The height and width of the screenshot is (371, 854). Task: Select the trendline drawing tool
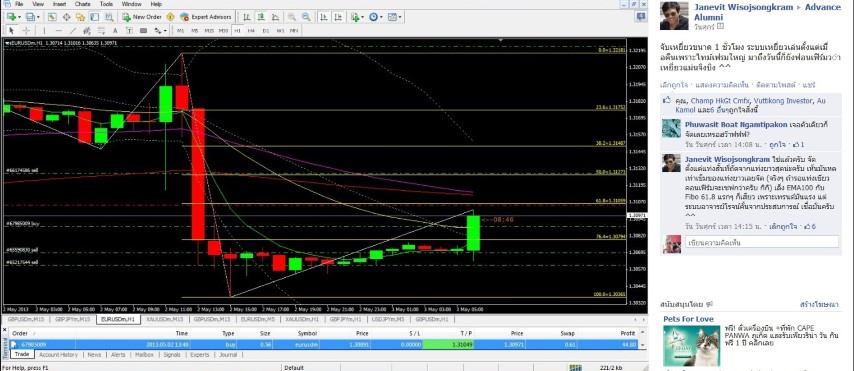click(x=72, y=31)
